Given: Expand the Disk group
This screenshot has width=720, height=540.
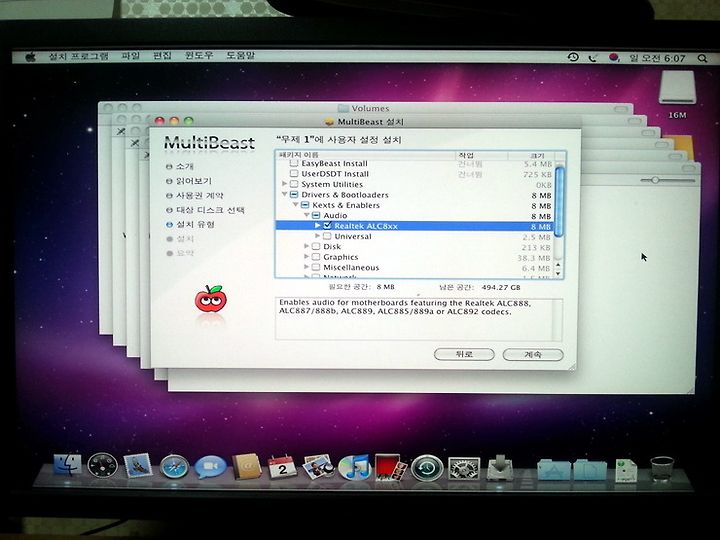Looking at the screenshot, I should point(306,247).
